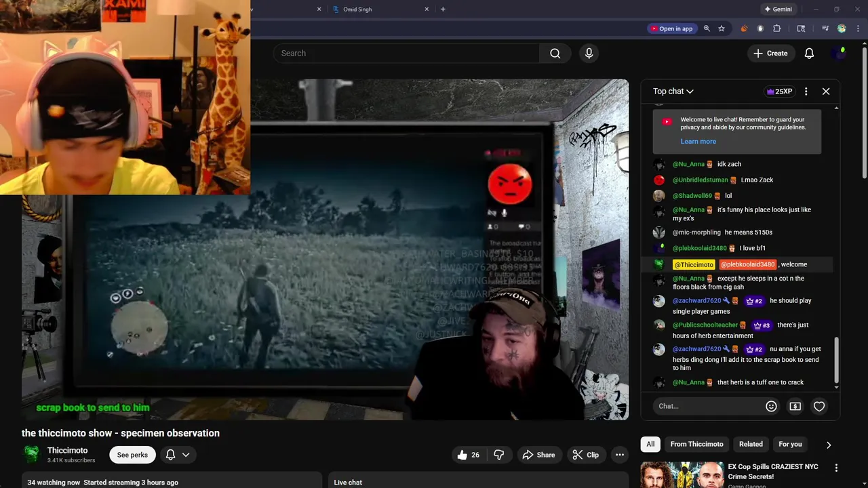The image size is (868, 488).
Task: Open the Gemini button in browser title bar
Action: click(778, 9)
